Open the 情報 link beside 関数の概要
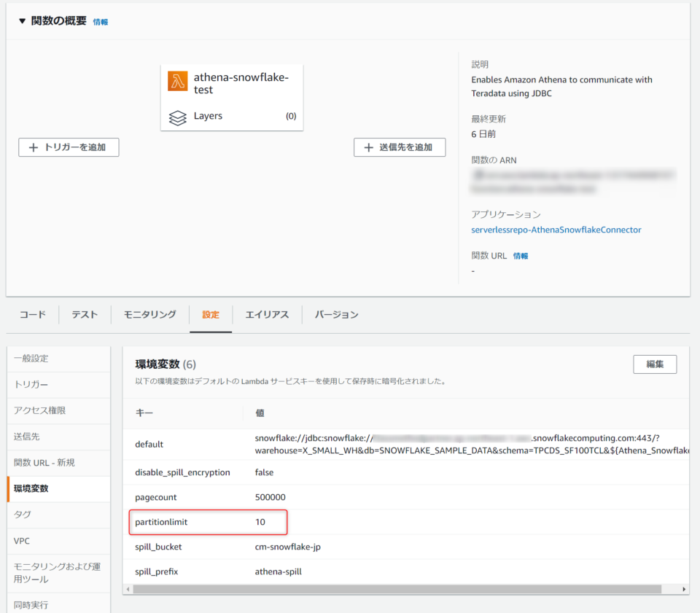Image resolution: width=700 pixels, height=613 pixels. [x=101, y=22]
